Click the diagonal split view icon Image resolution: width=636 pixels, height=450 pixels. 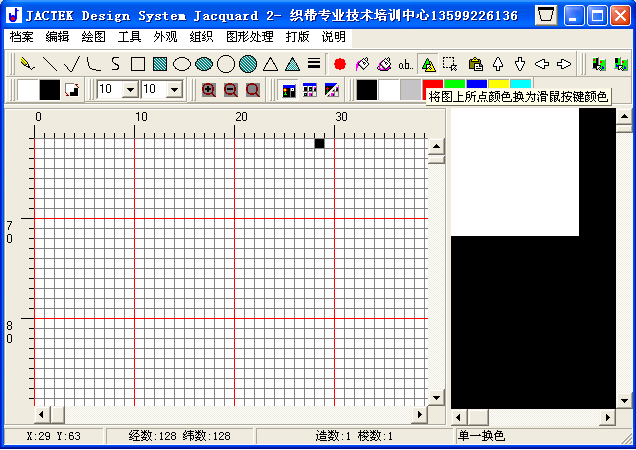tap(331, 90)
